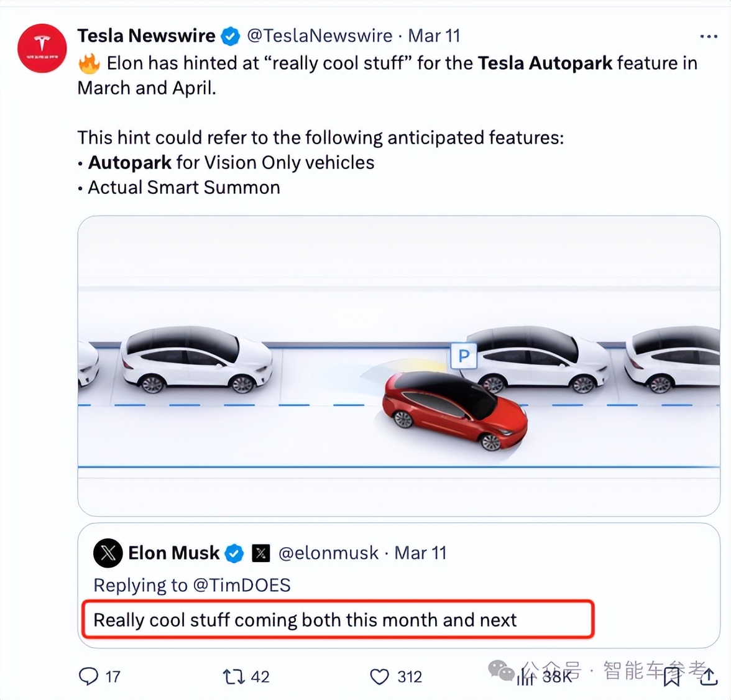Click Elon Musk's X logo avatar
731x700 pixels.
coord(108,553)
